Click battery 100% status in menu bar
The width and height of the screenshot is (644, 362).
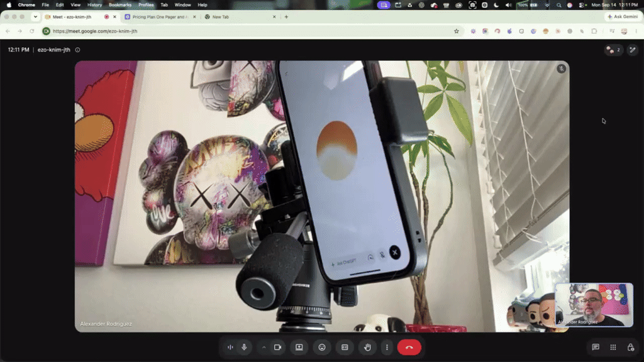pyautogui.click(x=528, y=5)
